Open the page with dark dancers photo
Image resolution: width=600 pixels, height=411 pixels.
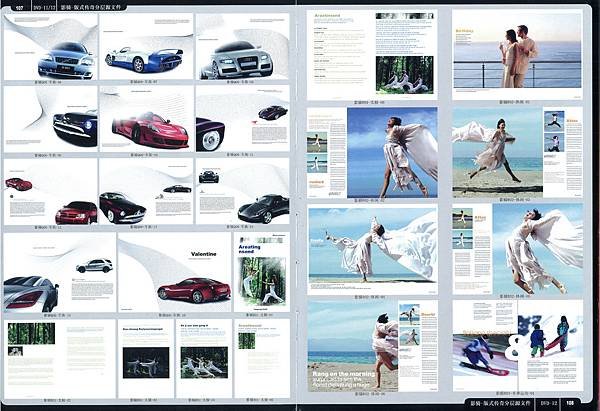(x=146, y=359)
